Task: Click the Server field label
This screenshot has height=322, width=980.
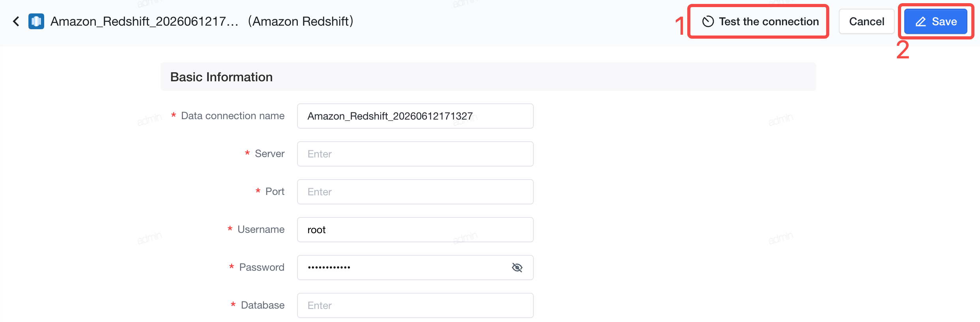Action: click(269, 154)
